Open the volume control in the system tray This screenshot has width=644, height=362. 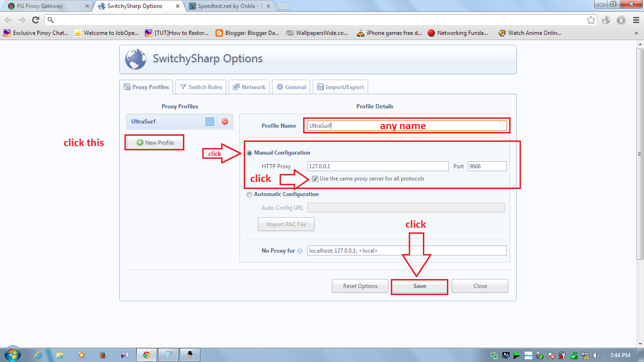[x=596, y=355]
